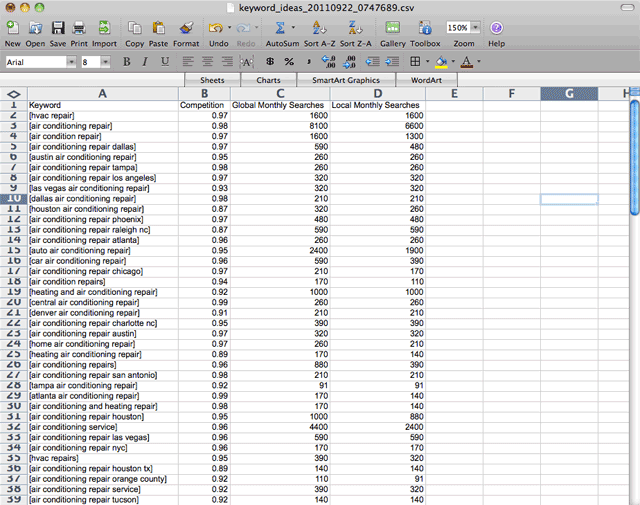
Task: Click the Borders grid icon
Action: pyautogui.click(x=415, y=62)
